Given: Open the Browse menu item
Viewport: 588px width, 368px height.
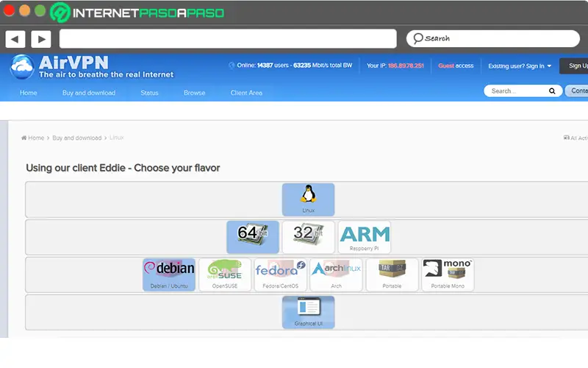Looking at the screenshot, I should pos(194,93).
